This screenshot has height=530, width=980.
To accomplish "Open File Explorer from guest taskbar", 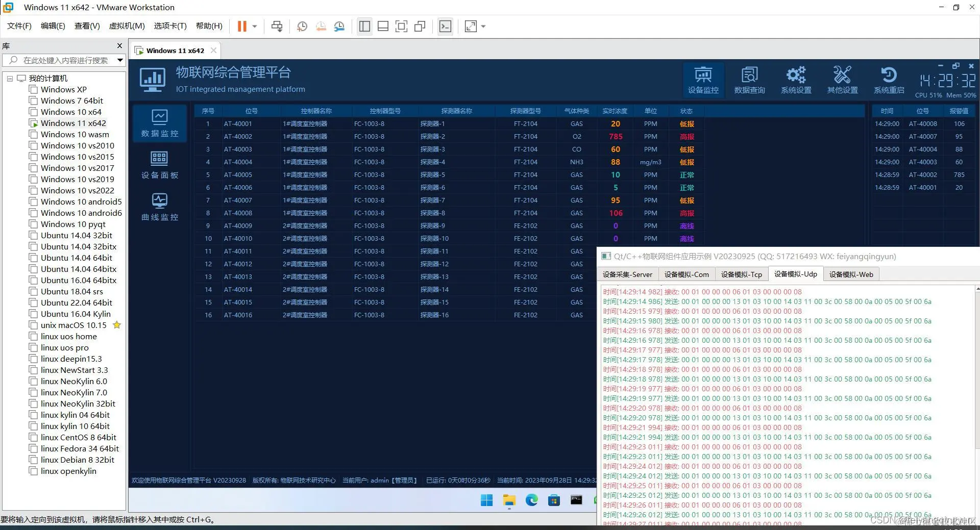I will click(509, 500).
